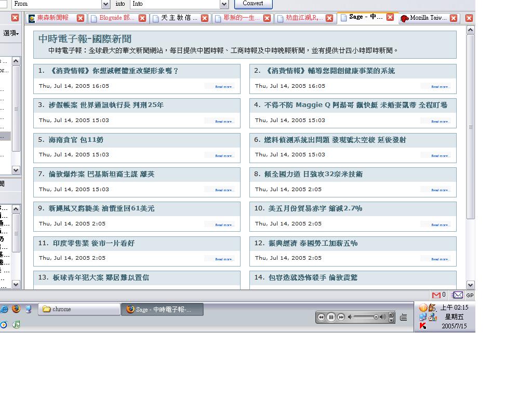532x399 pixels.
Task: Click Read more for 海南貪官 包11奶
Action: (224, 156)
